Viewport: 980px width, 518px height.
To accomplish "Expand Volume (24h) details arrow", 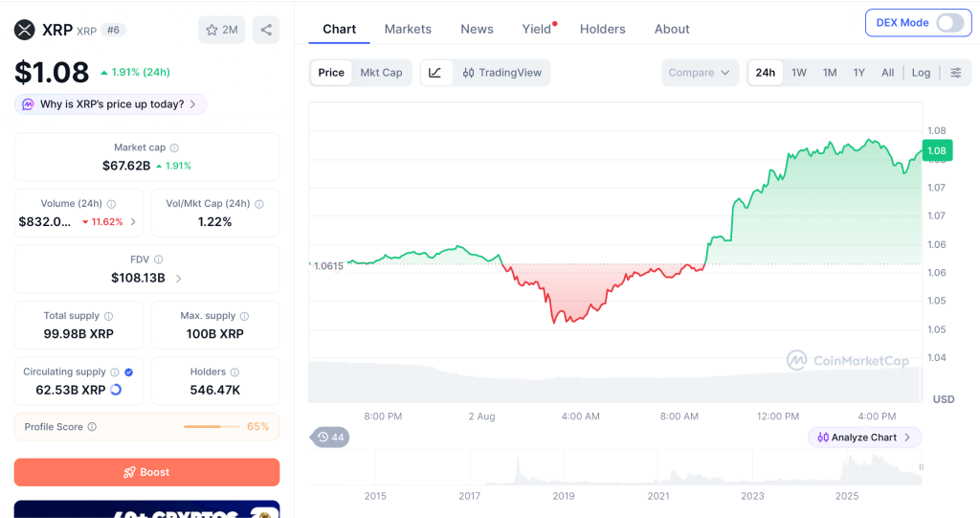I will click(x=133, y=222).
